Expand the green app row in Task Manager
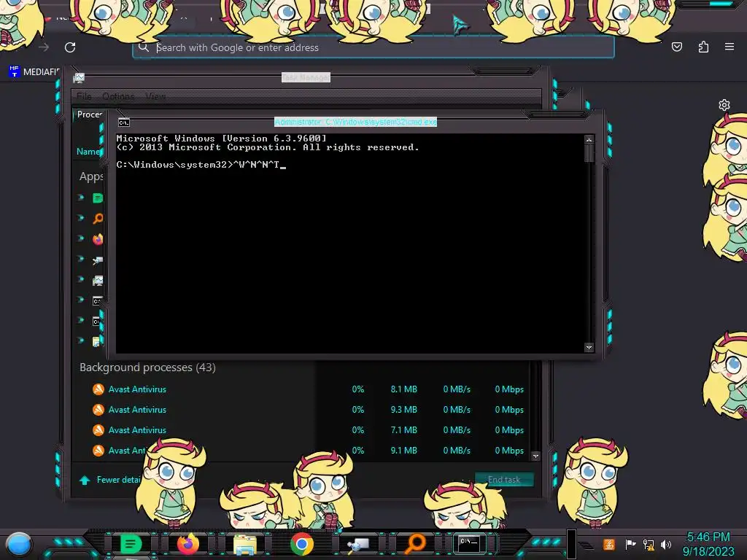The height and width of the screenshot is (560, 747). pyautogui.click(x=81, y=197)
